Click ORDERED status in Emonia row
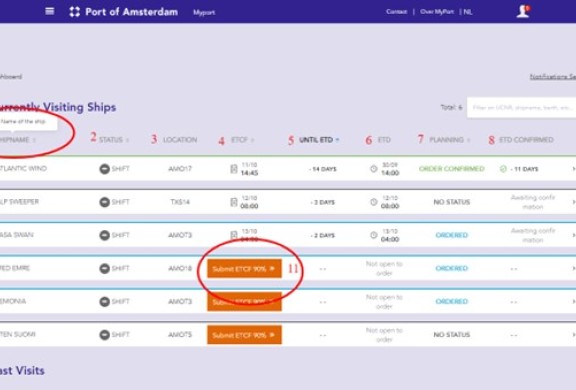 (x=451, y=301)
